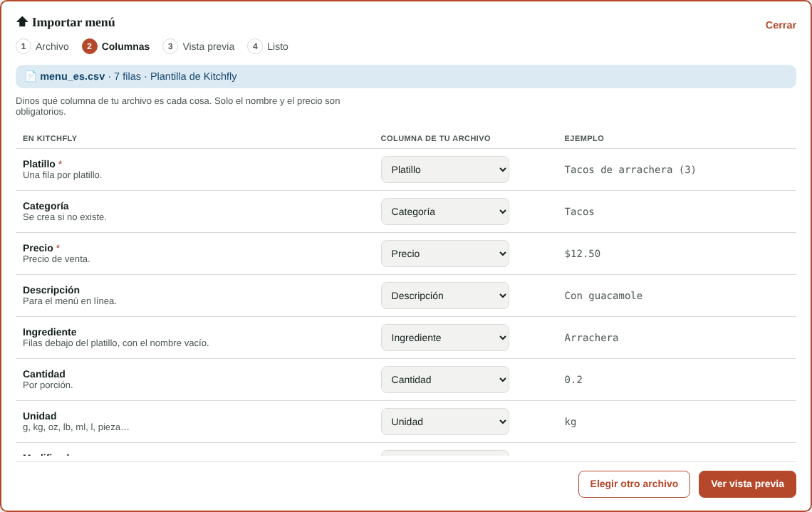
Task: Click the 'Se crea si no existe.' hint
Action: coord(65,217)
